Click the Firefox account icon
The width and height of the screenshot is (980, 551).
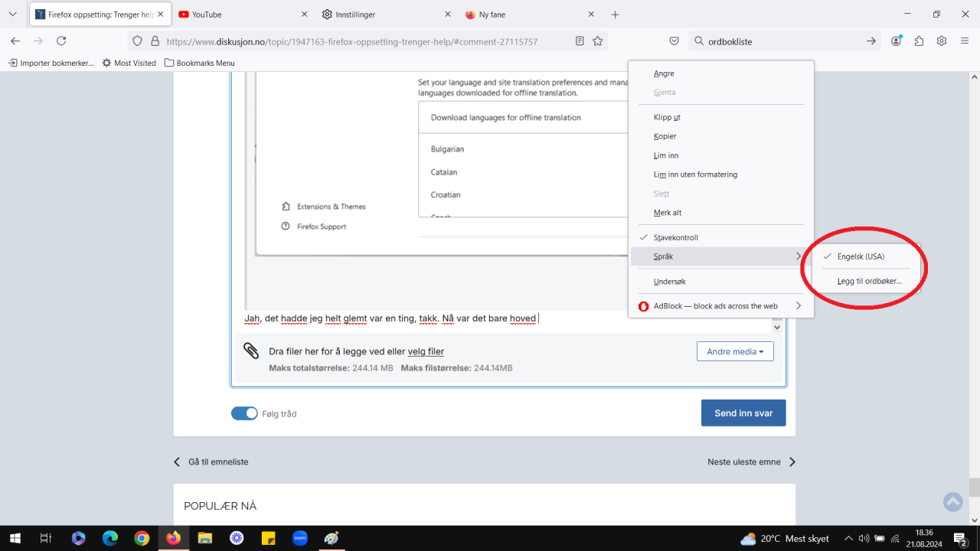coord(896,41)
